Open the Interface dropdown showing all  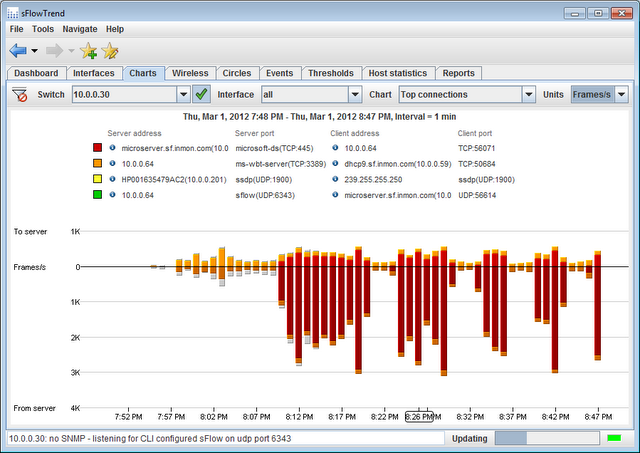point(354,94)
